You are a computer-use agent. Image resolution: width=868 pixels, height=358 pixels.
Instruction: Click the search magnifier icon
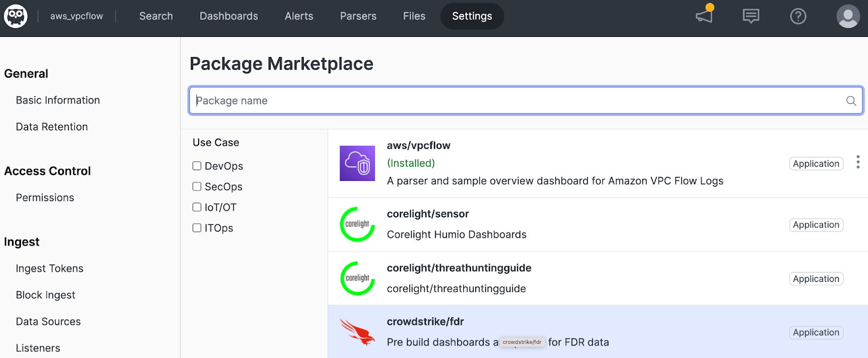click(851, 101)
